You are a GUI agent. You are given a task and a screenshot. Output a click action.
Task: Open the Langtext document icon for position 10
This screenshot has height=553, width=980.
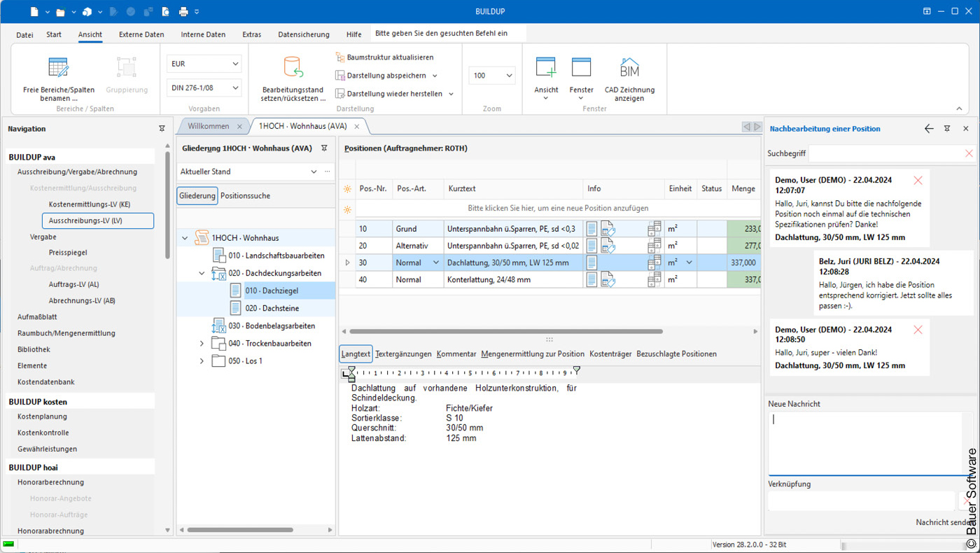tap(590, 228)
